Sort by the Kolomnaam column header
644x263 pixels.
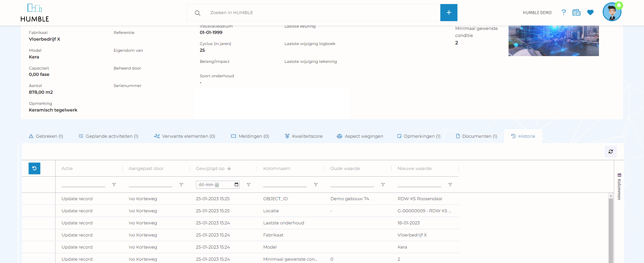pyautogui.click(x=277, y=168)
